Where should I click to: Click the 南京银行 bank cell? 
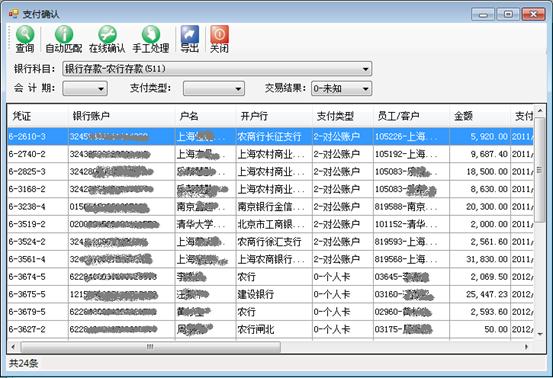click(x=274, y=207)
